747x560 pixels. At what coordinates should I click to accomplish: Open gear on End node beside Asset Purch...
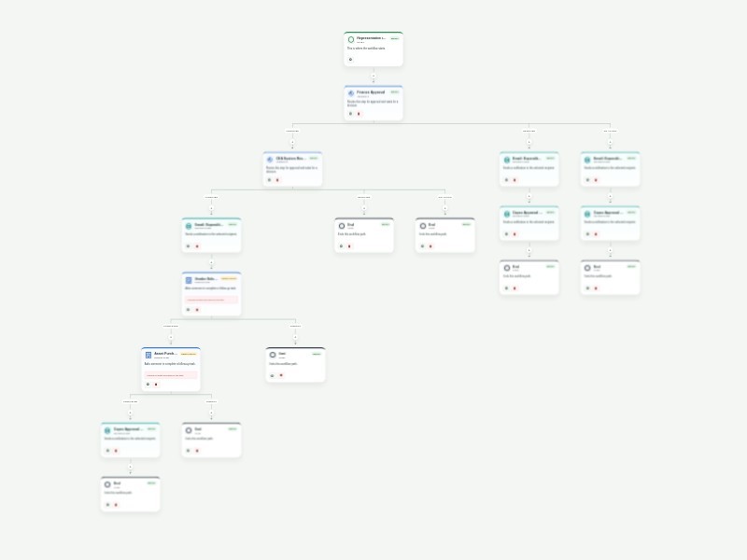(273, 375)
